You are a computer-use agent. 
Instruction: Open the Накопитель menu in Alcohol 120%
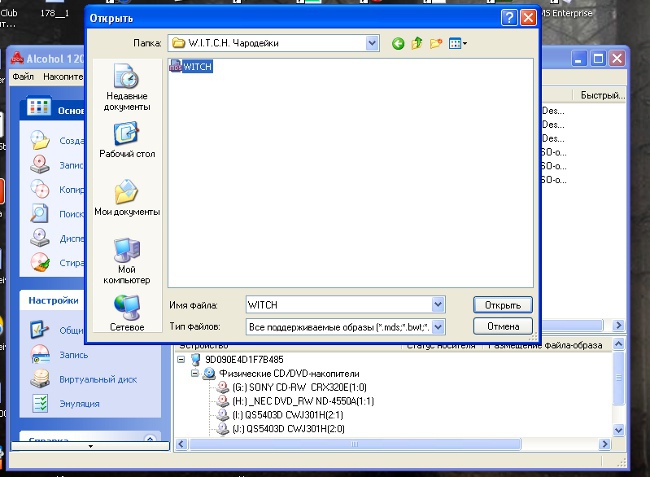pos(63,77)
